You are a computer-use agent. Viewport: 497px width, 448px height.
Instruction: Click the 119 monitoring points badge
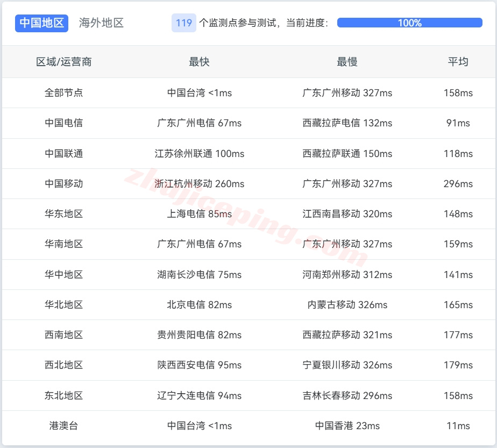[184, 23]
